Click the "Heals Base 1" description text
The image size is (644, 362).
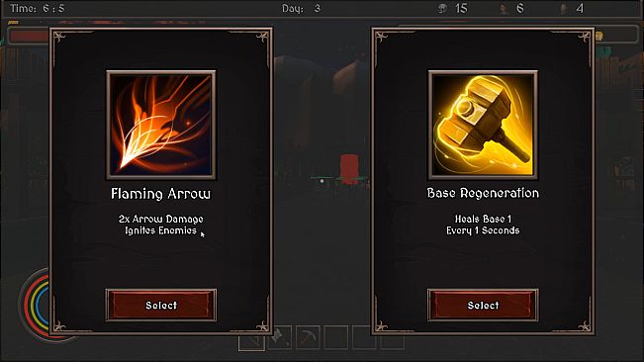coord(483,219)
